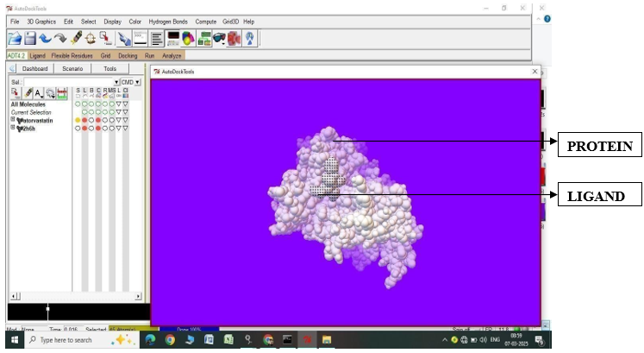Screen dimensions: 644x353
Task: Toggle the selection circle for atorvastatin row
Action: [78, 120]
